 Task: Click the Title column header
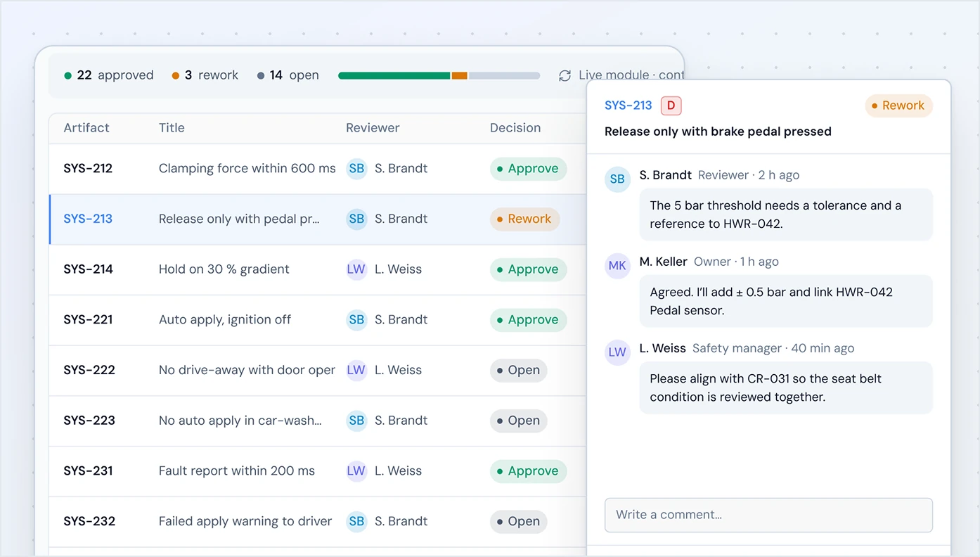172,128
